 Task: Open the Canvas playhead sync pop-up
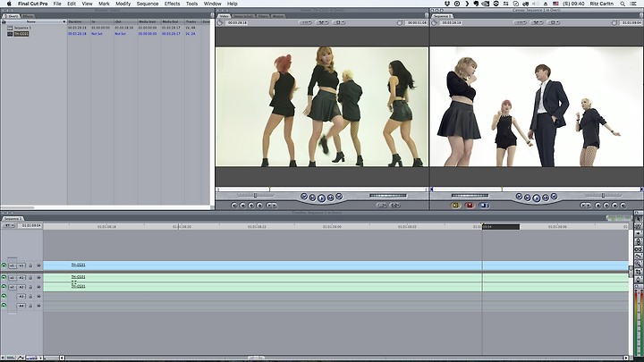pyautogui.click(x=537, y=22)
